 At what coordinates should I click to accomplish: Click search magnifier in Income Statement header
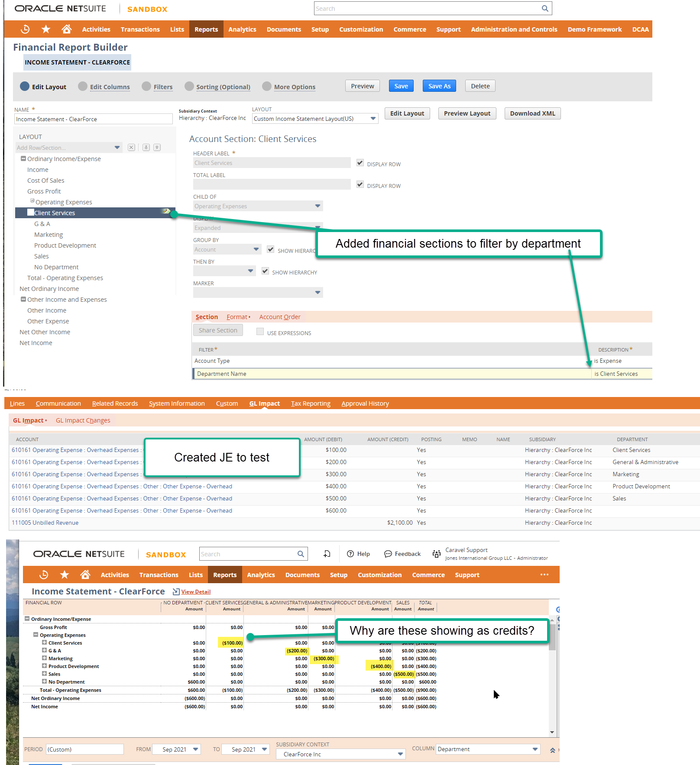[301, 554]
